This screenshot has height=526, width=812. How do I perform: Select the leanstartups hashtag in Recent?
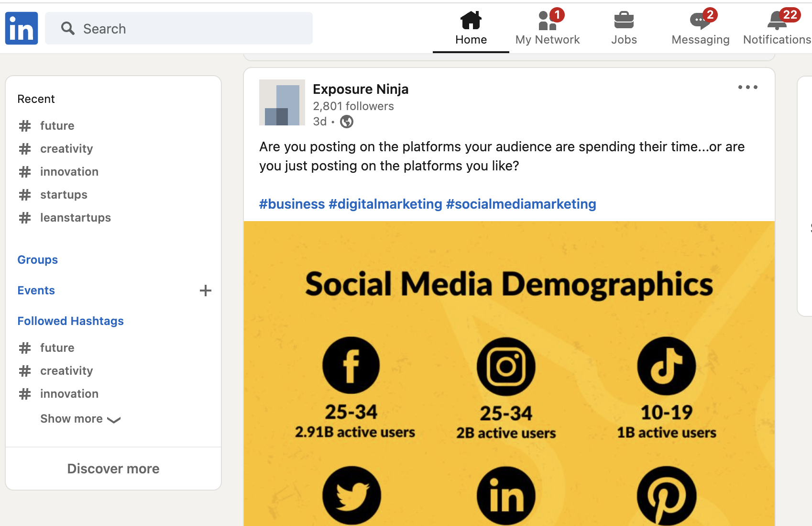(75, 218)
